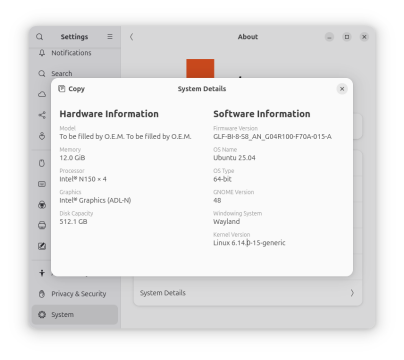Open the Settings hamburger menu
Screen dimensions: 404x360
110,37
